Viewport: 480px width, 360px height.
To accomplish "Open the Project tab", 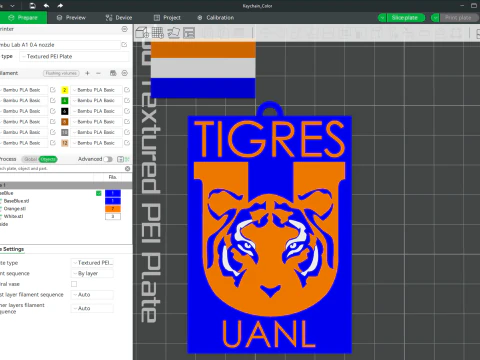I will (x=167, y=18).
